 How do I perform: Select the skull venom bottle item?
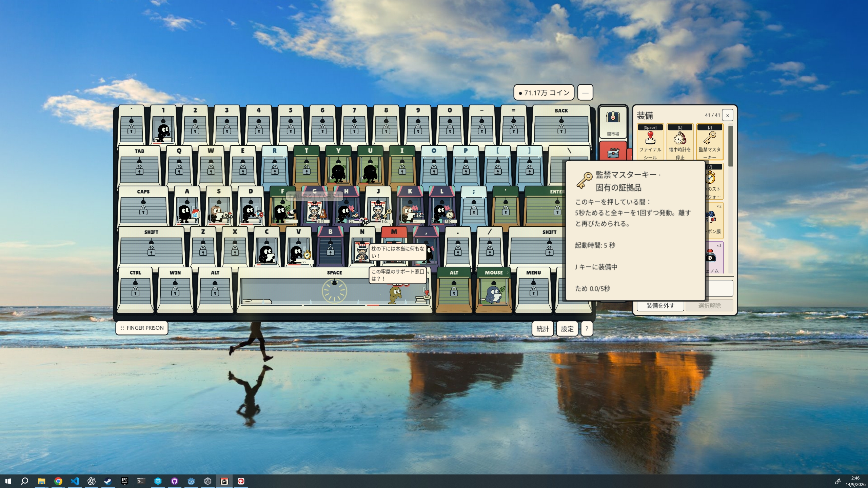pos(711,257)
